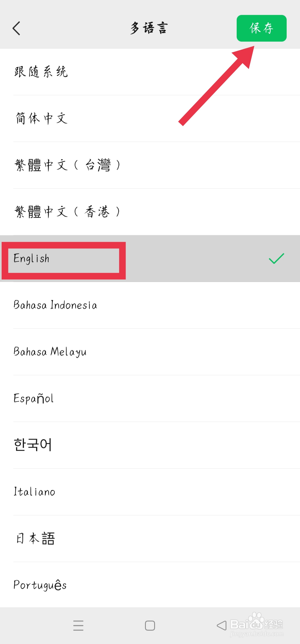
Task: Choose 日本語 Japanese language
Action: point(36,538)
